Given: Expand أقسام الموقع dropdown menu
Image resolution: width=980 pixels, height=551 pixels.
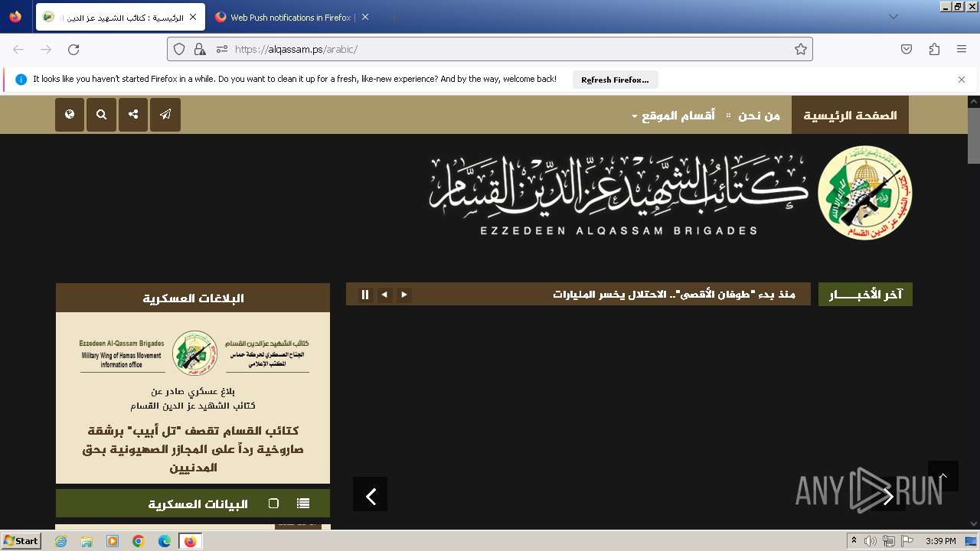Looking at the screenshot, I should 673,116.
